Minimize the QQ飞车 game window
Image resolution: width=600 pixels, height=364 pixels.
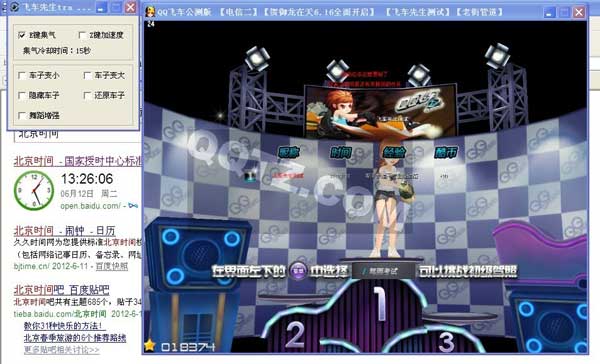pyautogui.click(x=549, y=12)
